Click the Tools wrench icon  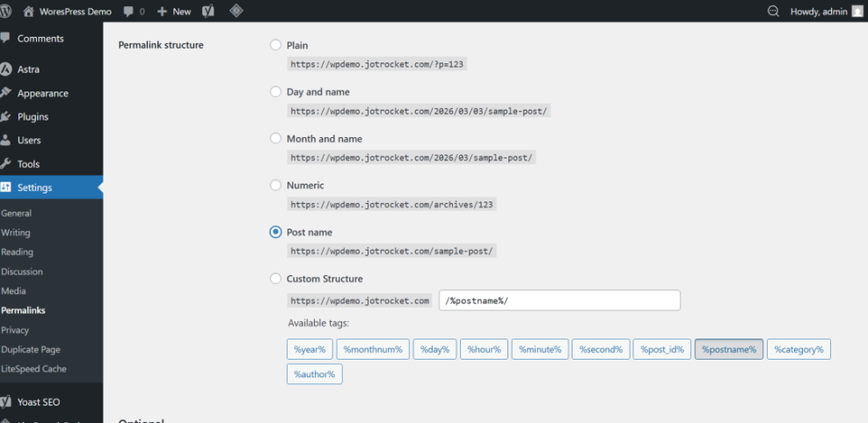click(5, 164)
